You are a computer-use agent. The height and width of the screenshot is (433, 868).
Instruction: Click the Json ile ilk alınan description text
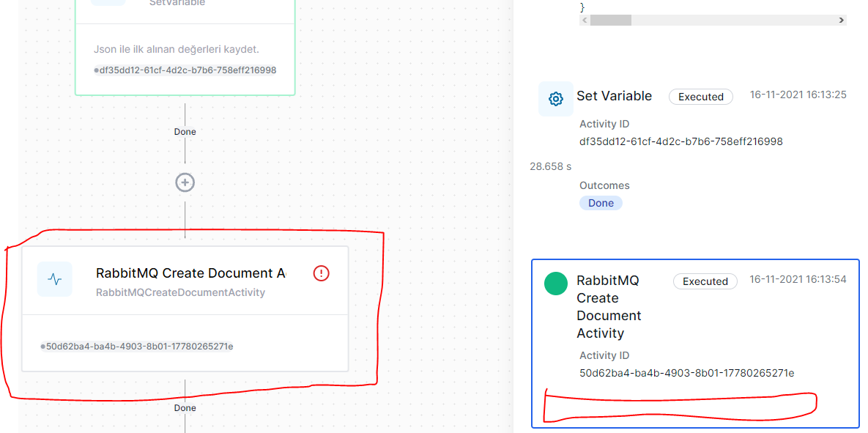coord(177,50)
